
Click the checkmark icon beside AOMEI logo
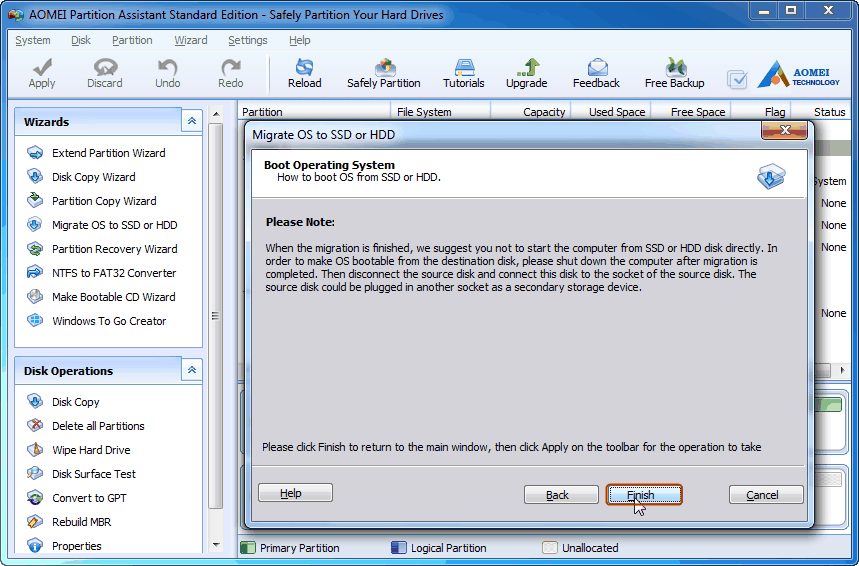(737, 79)
